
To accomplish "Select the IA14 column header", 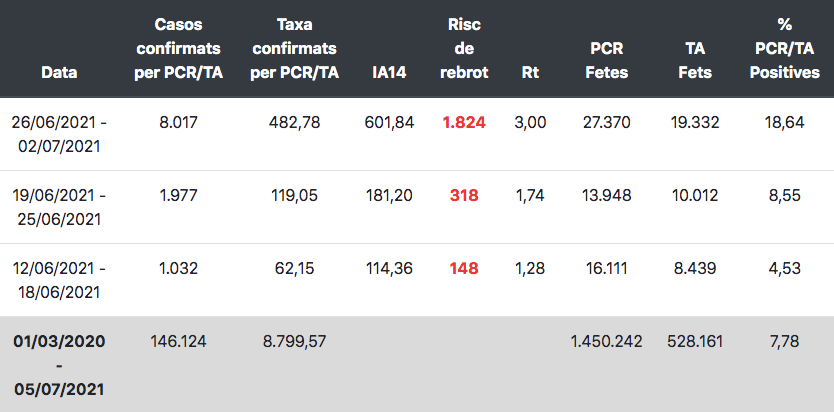I will (389, 72).
